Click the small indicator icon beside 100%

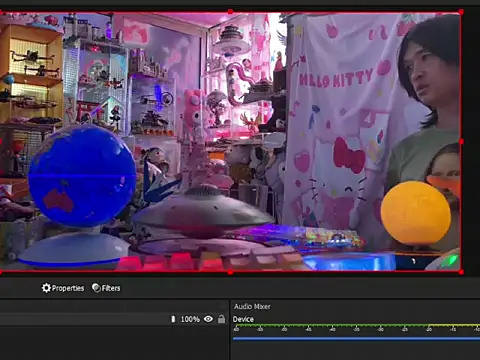(173, 319)
